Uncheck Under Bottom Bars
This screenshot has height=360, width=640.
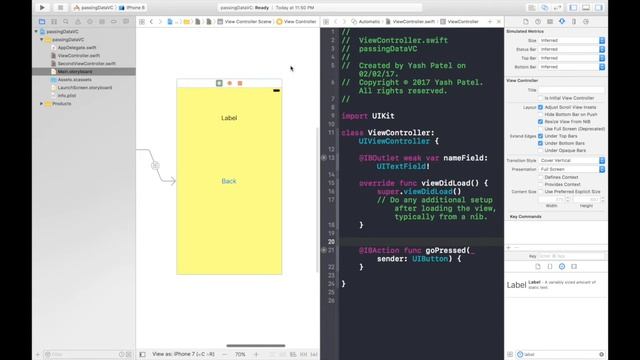[540, 143]
